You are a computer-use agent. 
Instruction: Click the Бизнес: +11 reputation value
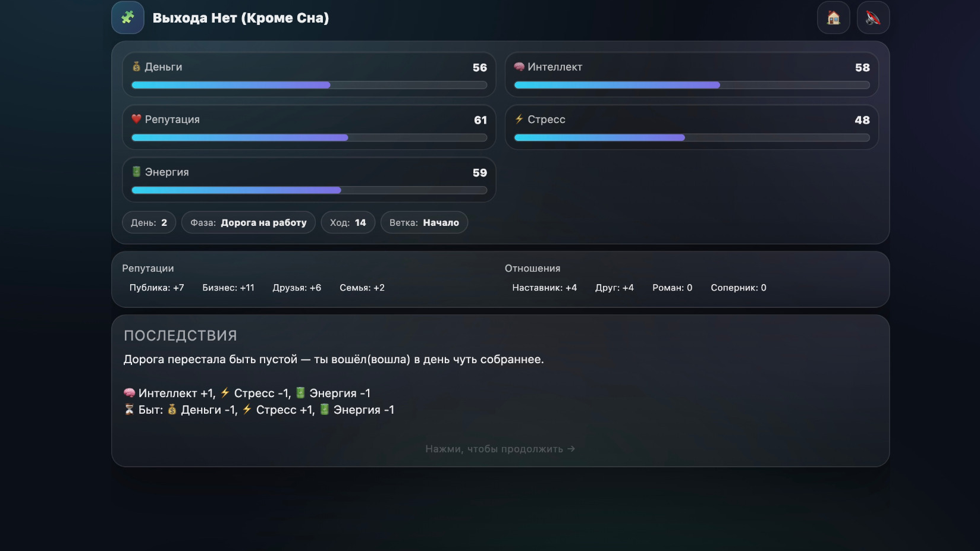(x=228, y=288)
